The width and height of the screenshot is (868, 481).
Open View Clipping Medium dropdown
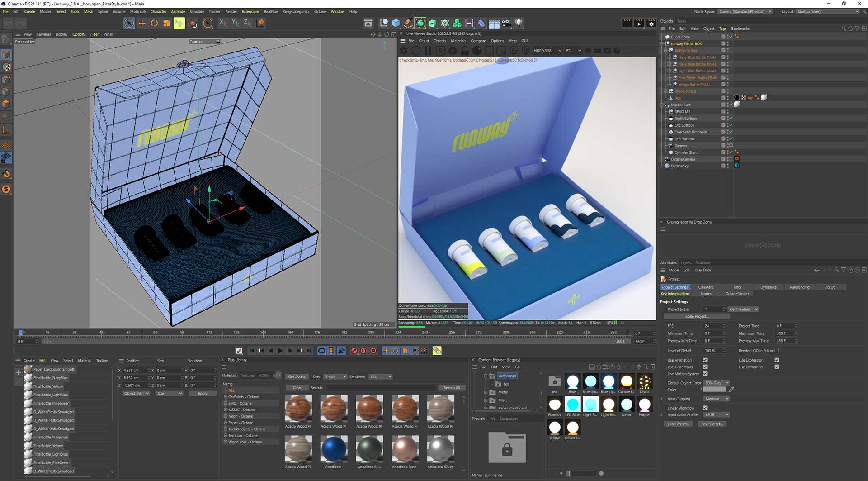pyautogui.click(x=717, y=399)
